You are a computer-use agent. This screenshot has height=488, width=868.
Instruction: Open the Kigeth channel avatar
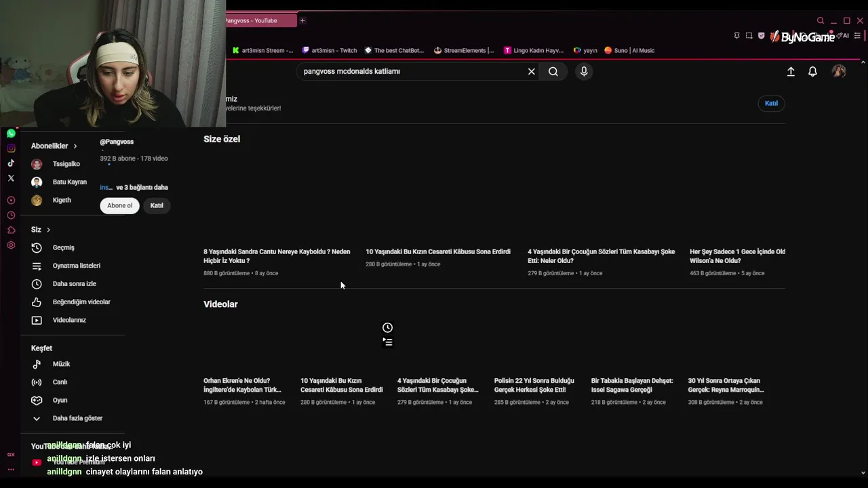point(37,200)
